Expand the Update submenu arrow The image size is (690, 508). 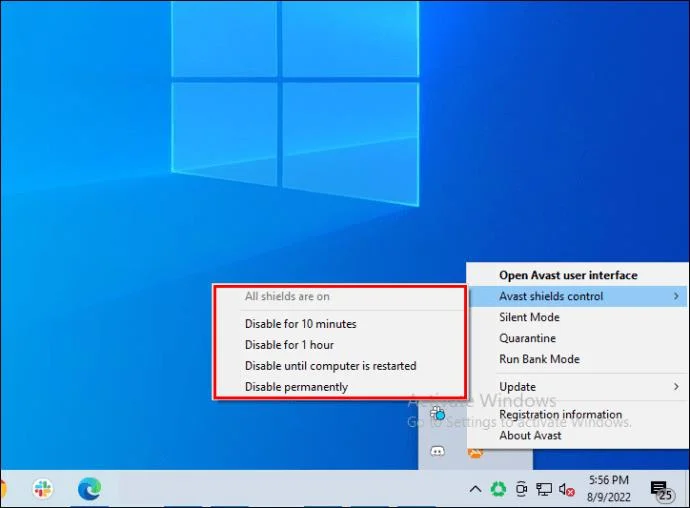coord(676,387)
